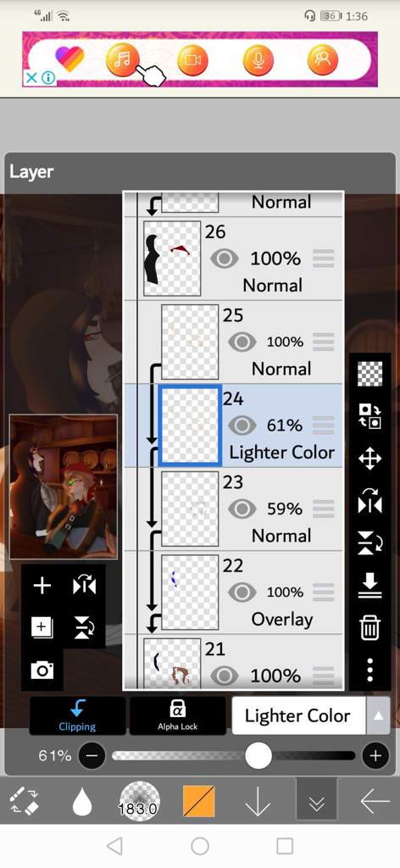The height and width of the screenshot is (868, 400).
Task: Tap the trash icon to delete layer
Action: pos(369,628)
